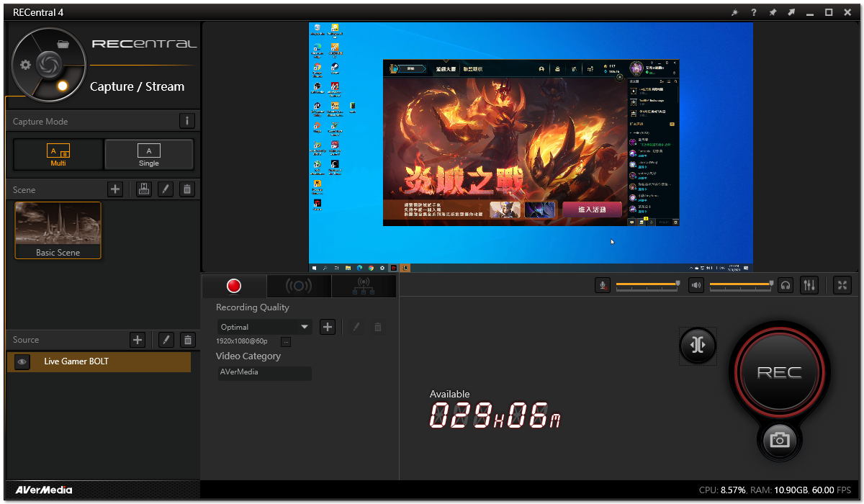Open the audio mixer settings
Viewport: 864px width, 504px height.
pos(809,285)
